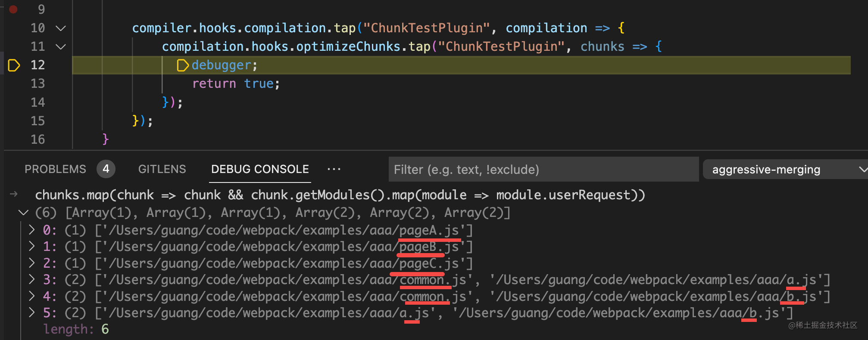Expand array item 2 with pageC.js

click(x=31, y=263)
